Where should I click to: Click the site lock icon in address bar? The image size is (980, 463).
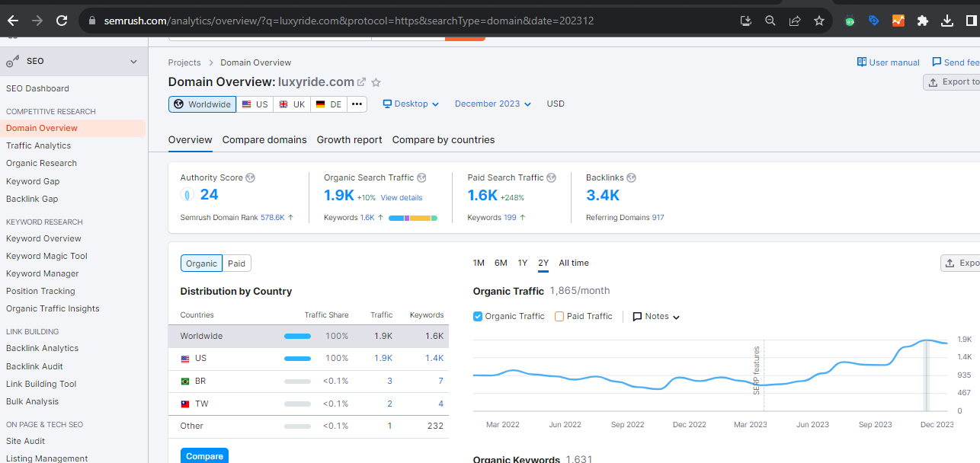(x=93, y=21)
